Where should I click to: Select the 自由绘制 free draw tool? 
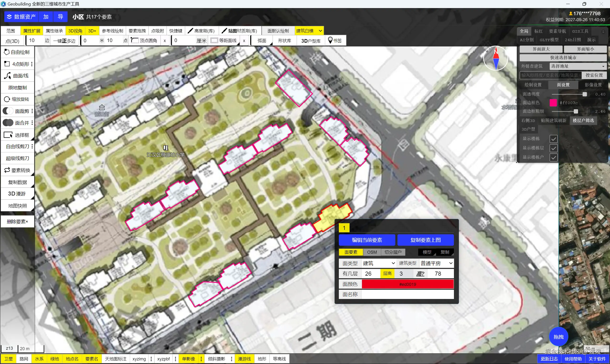click(x=17, y=52)
